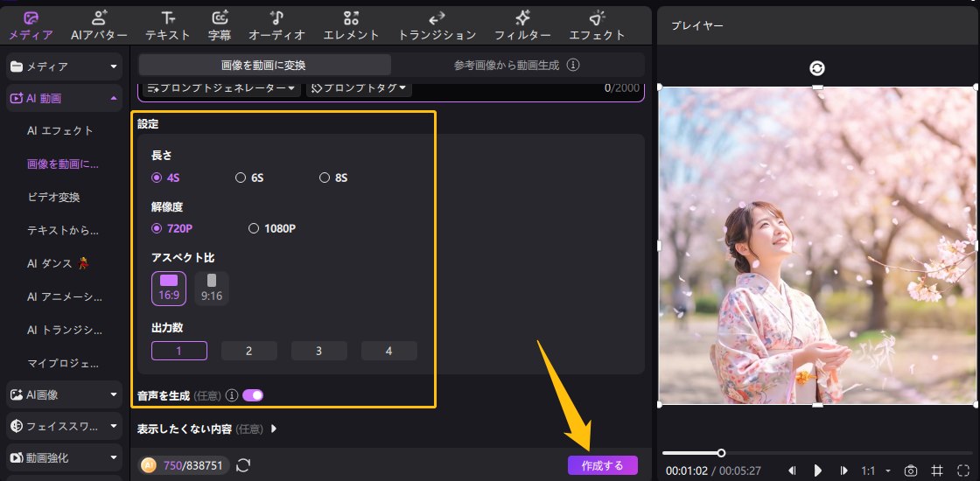Set output count to 4
980x481 pixels.
[388, 351]
